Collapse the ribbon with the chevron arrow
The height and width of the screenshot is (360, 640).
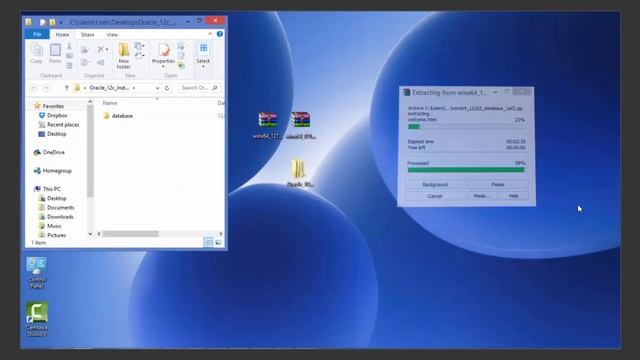(210, 34)
